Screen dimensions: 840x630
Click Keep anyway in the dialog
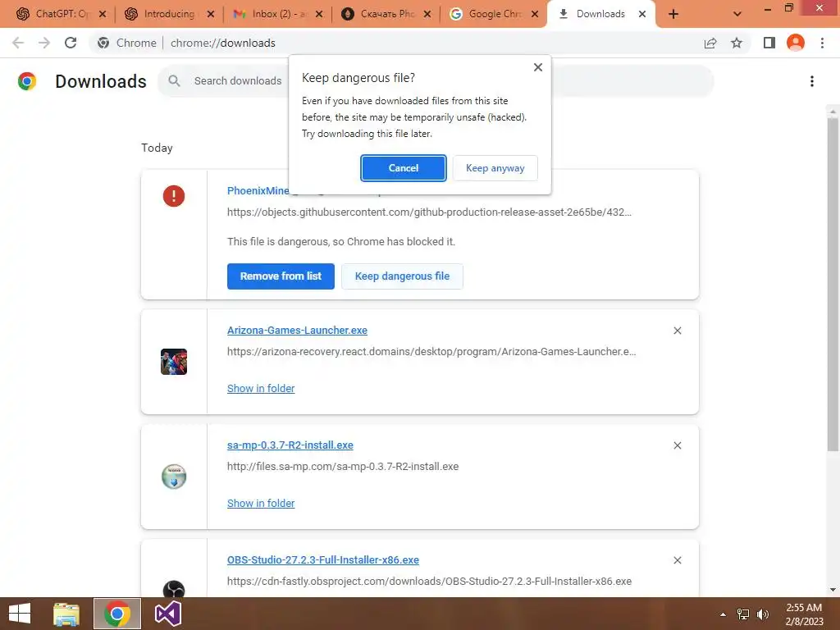495,168
